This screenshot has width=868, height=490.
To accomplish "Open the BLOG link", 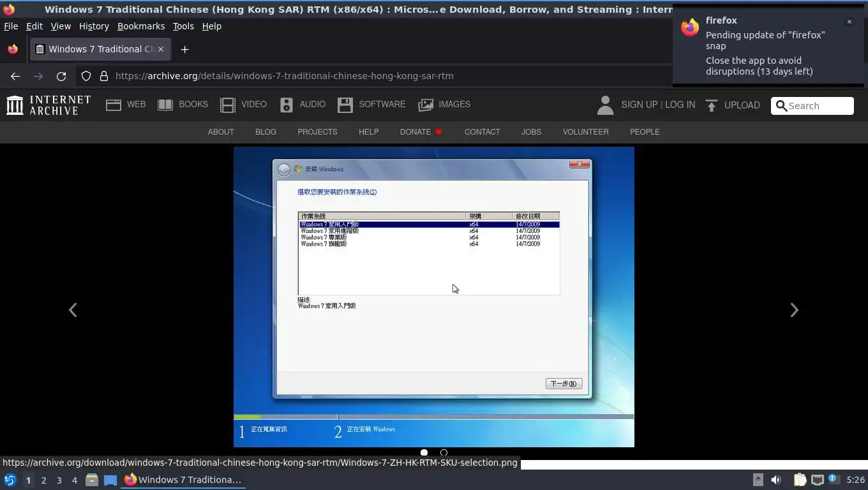I will pos(266,132).
